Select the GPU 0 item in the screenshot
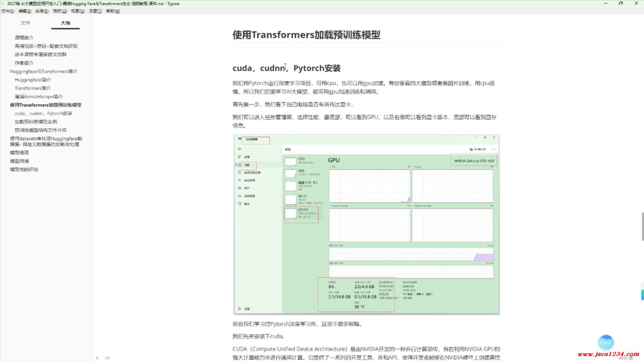The image size is (644, 362). coord(301,214)
